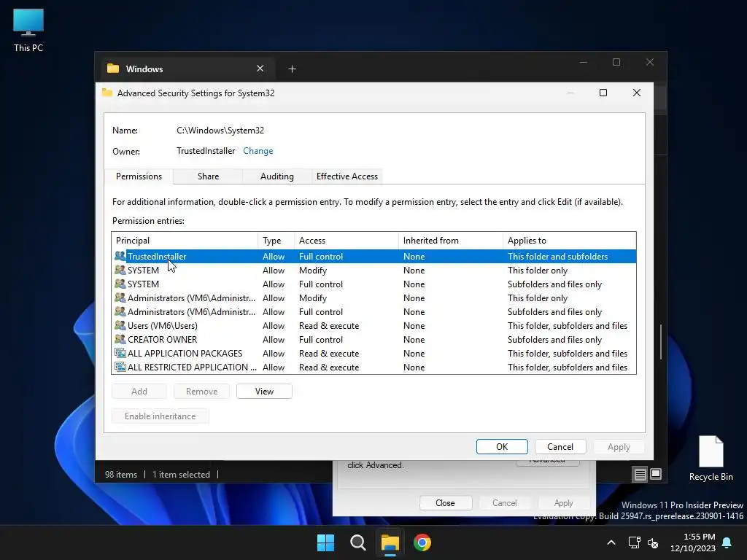
Task: Click C:\Windows\System32 name path text
Action: coord(220,131)
